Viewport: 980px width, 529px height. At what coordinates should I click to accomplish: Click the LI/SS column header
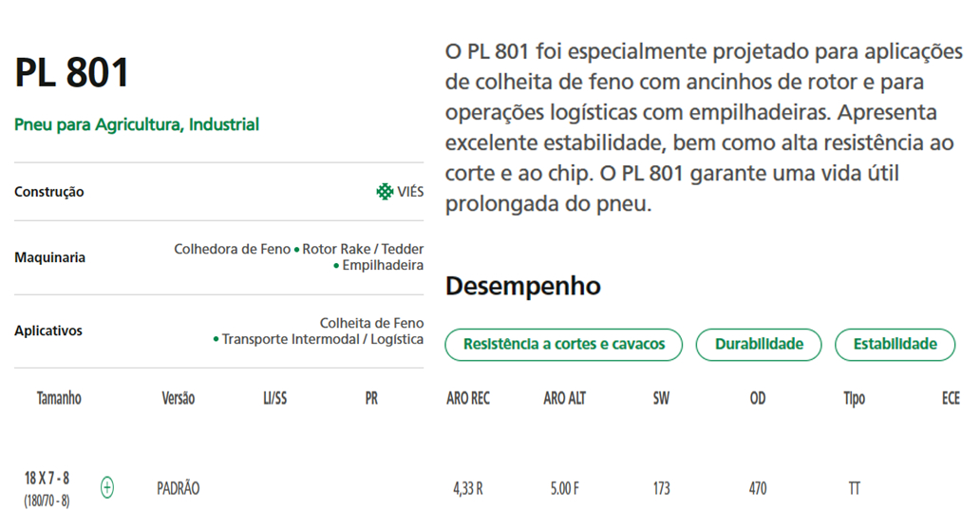tap(275, 398)
